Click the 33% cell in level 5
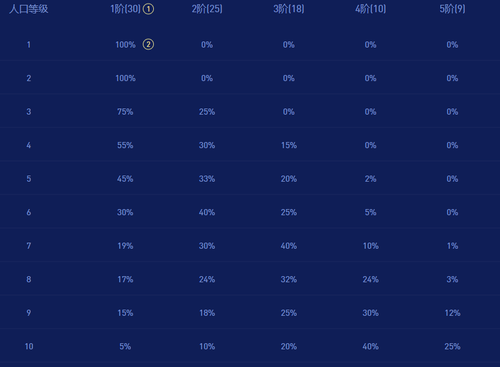The height and width of the screenshot is (367, 500). point(207,179)
